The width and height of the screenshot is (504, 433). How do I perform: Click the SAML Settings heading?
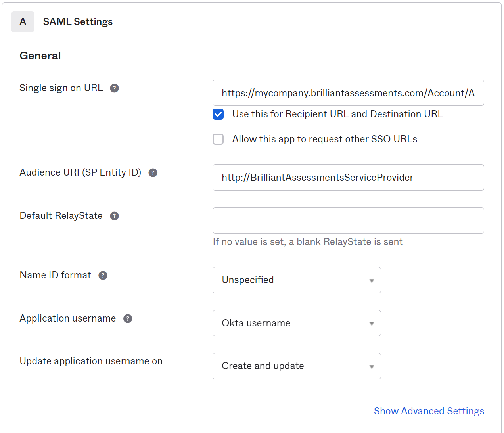[x=78, y=22]
